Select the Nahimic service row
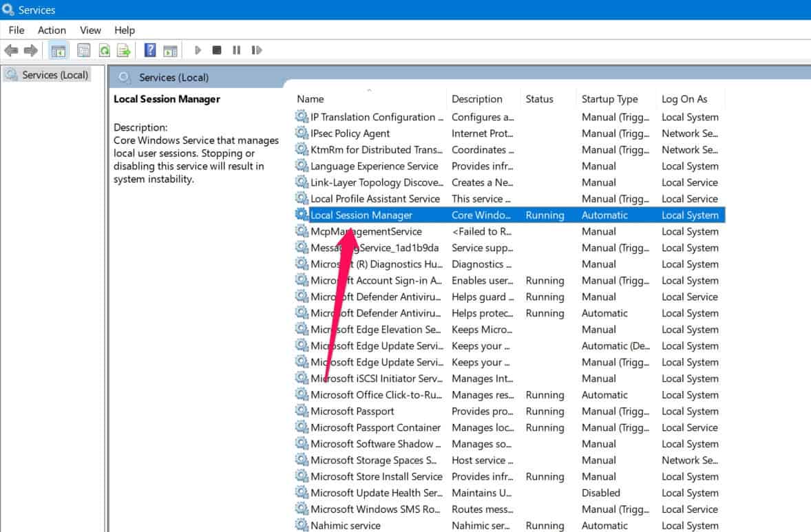This screenshot has width=811, height=532. pos(345,526)
